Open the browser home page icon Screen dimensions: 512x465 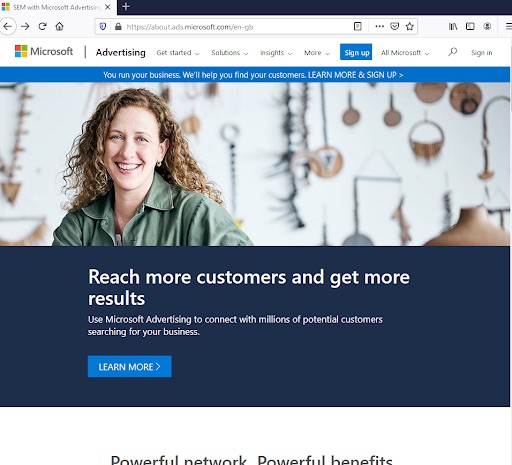(x=60, y=26)
